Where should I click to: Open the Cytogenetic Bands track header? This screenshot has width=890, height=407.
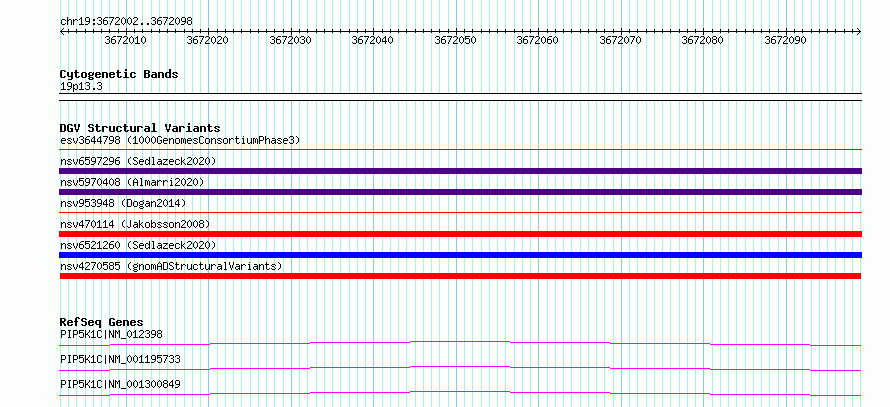(119, 74)
